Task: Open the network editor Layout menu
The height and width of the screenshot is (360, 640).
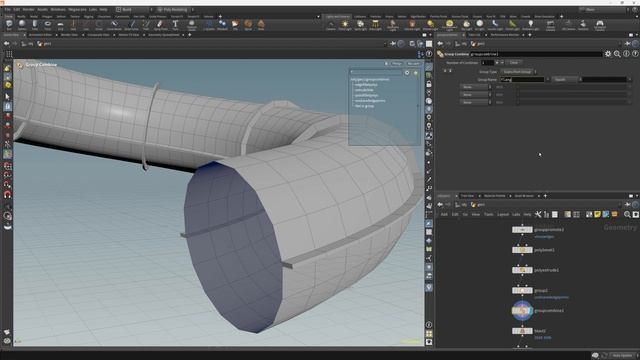Action: click(x=503, y=214)
